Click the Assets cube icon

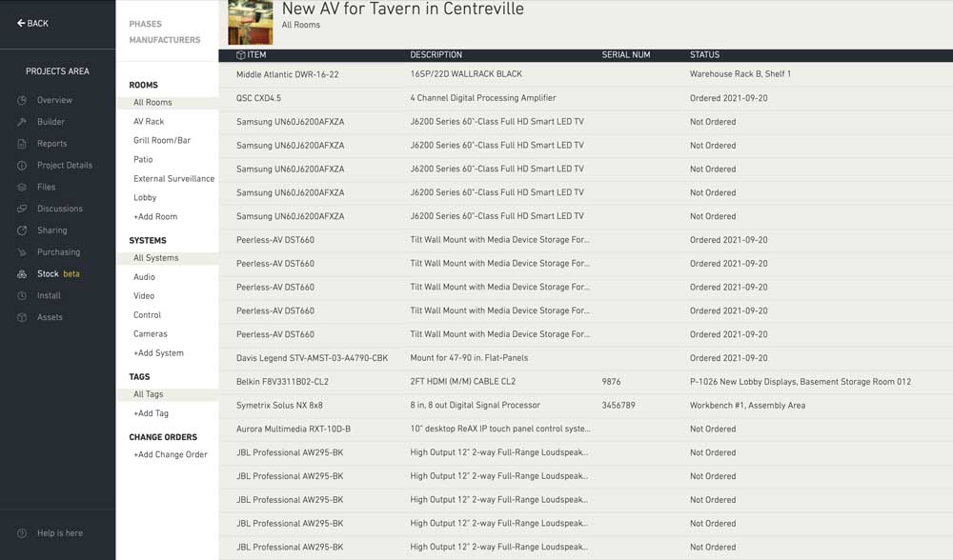pos(22,318)
